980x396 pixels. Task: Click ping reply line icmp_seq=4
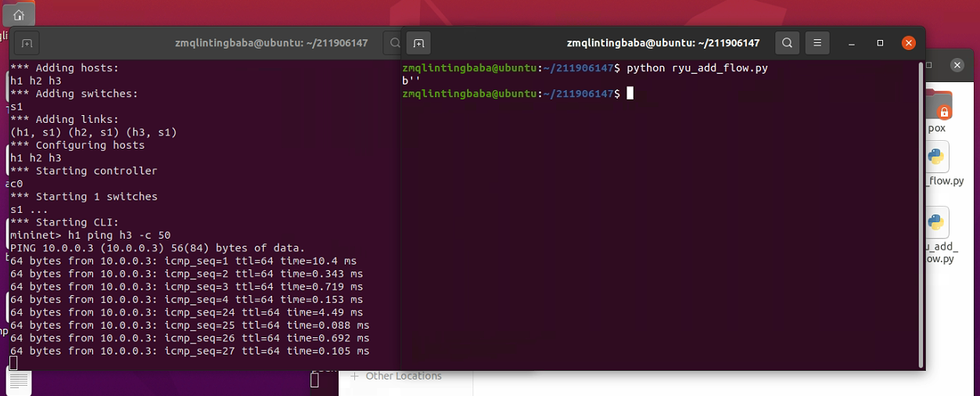pyautogui.click(x=186, y=300)
